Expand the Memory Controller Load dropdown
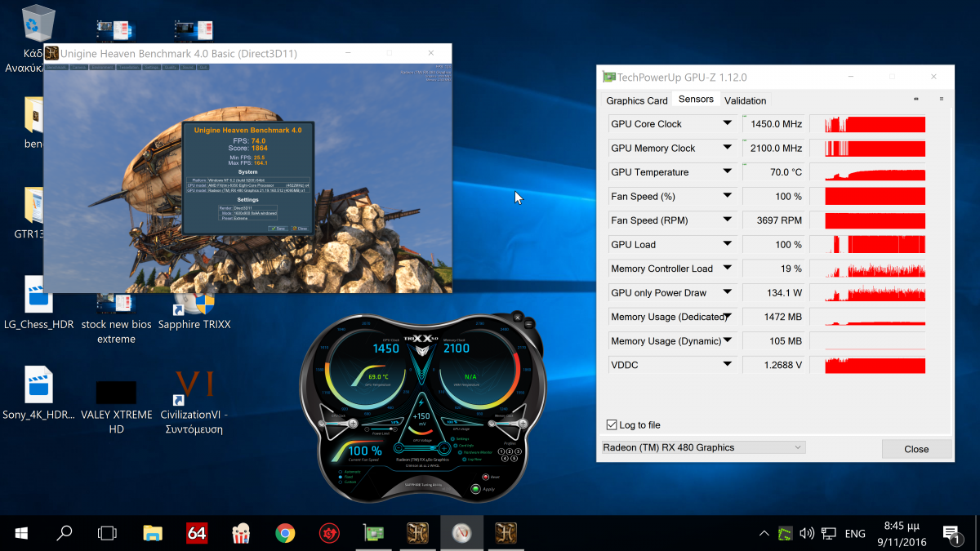 click(727, 269)
